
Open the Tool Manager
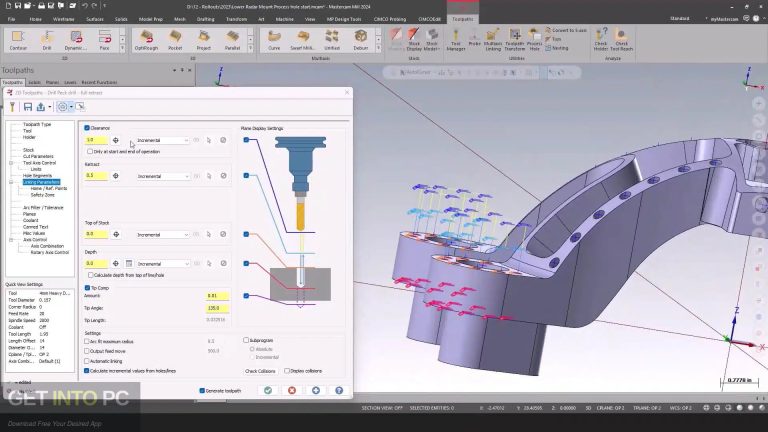click(456, 40)
